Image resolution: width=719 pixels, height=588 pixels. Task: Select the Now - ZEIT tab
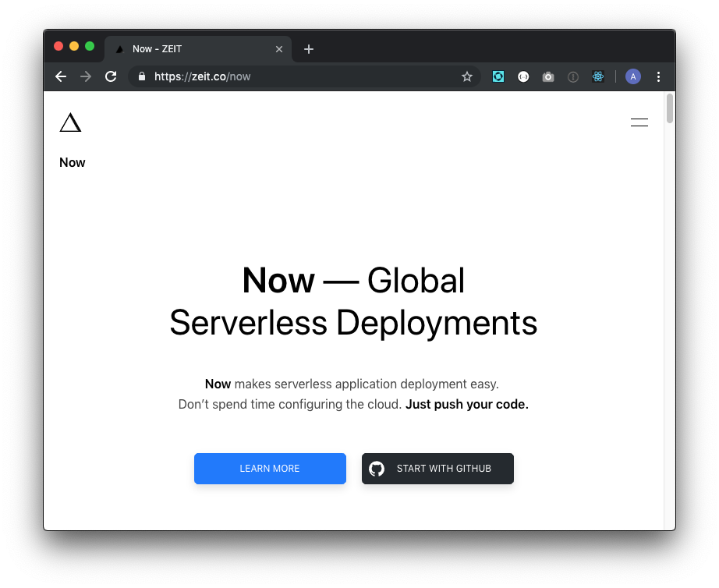(198, 49)
